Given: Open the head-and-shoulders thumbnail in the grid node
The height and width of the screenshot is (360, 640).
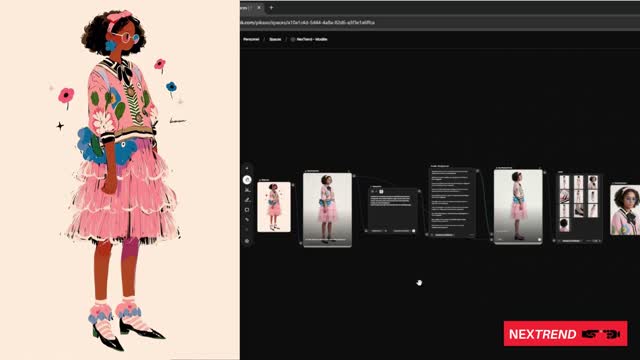Looking at the screenshot, I should (x=593, y=182).
